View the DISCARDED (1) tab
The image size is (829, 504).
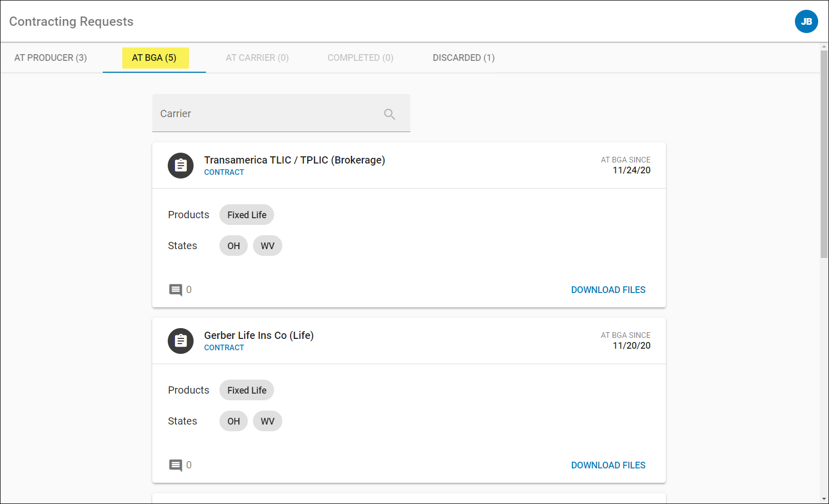[464, 58]
